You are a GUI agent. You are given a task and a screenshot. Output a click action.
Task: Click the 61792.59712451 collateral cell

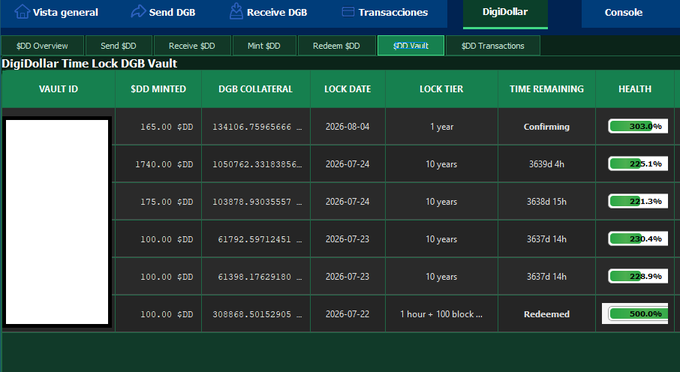click(x=256, y=239)
